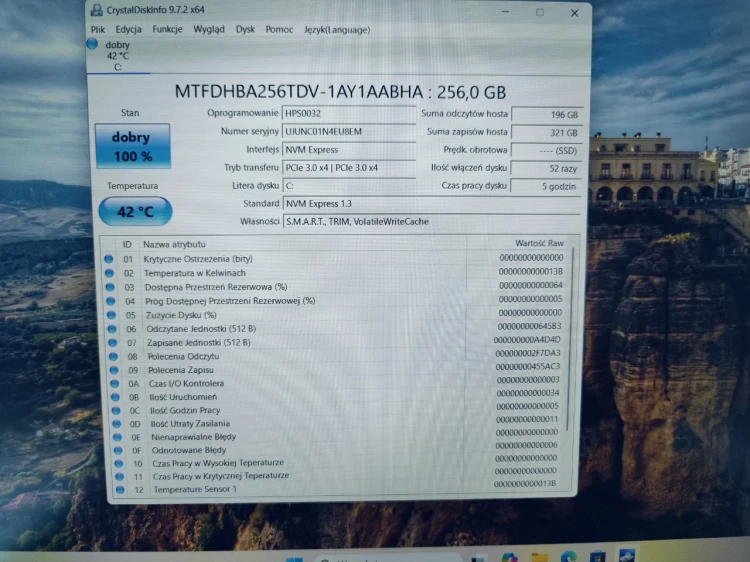Click the CrystalDiskInfo taskbar icon
The height and width of the screenshot is (562, 750).
point(627,556)
